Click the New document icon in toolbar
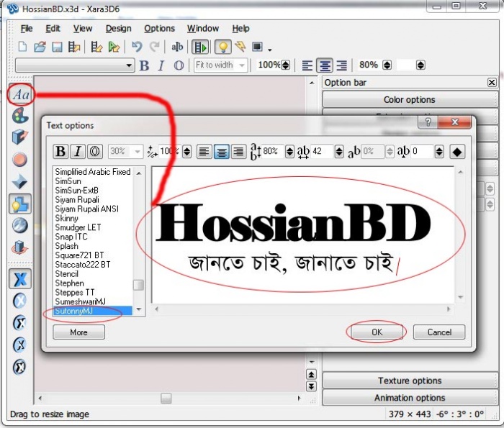 point(22,47)
